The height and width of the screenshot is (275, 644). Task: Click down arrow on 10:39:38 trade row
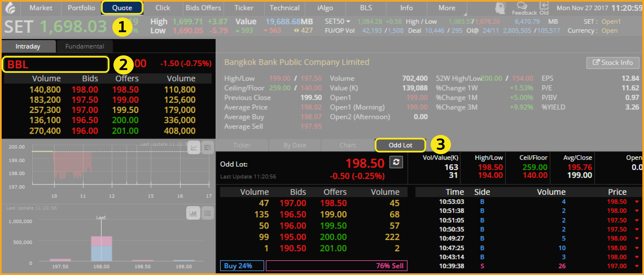[637, 266]
